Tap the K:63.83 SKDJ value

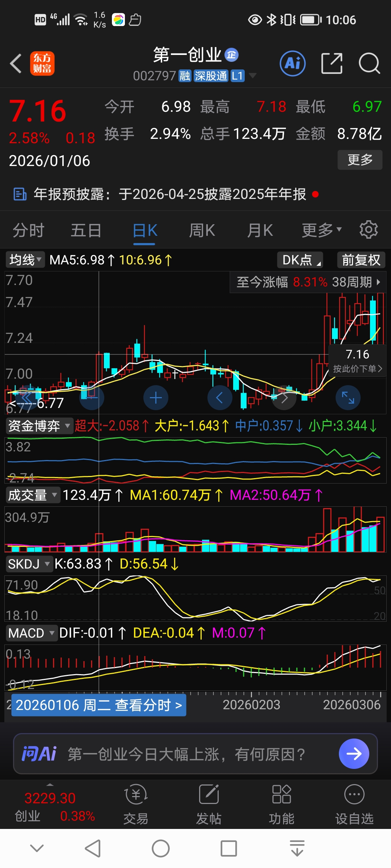click(x=83, y=564)
